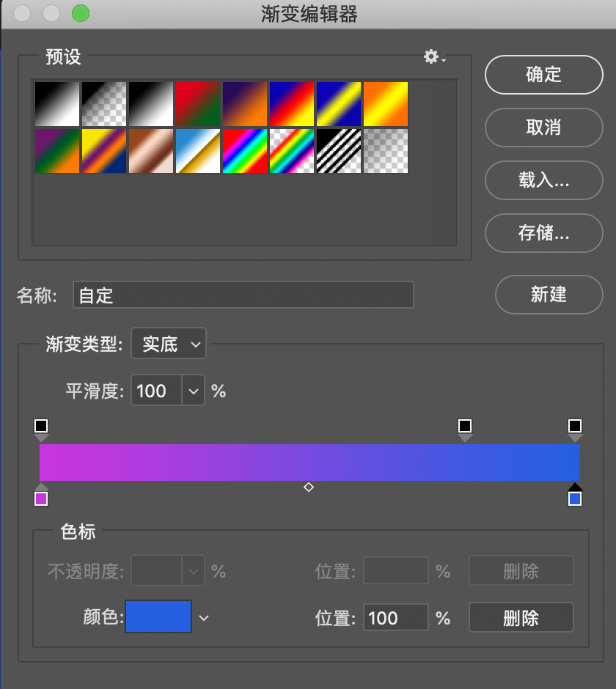Click the green maximize window button

(x=81, y=13)
